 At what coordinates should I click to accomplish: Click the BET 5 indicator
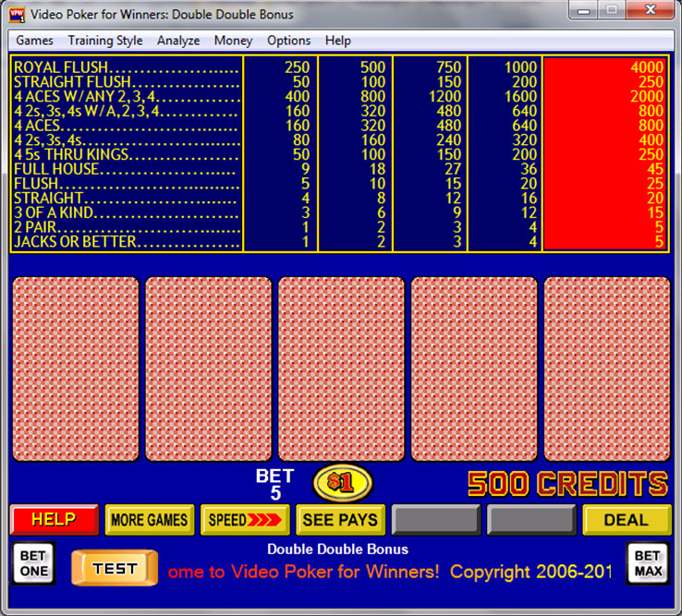275,484
